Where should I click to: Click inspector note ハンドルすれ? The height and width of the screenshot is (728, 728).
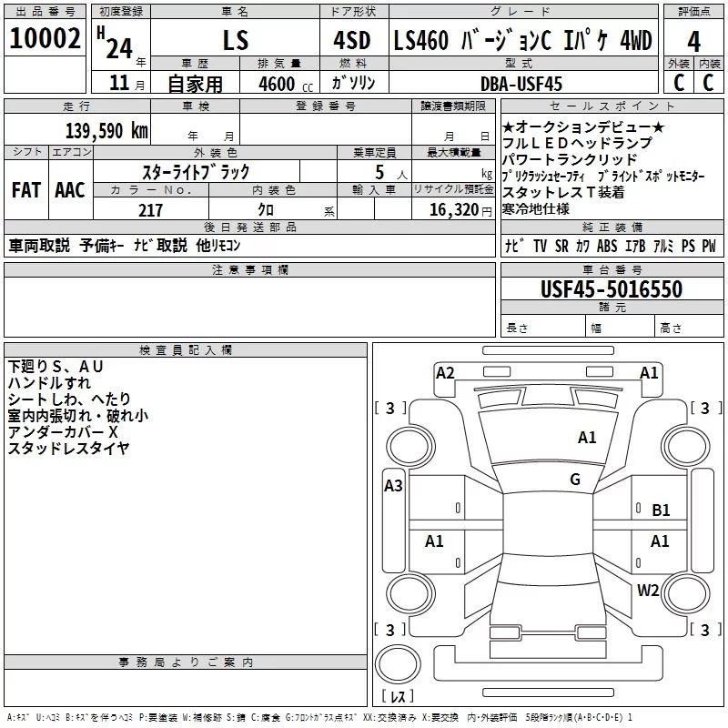(x=49, y=383)
